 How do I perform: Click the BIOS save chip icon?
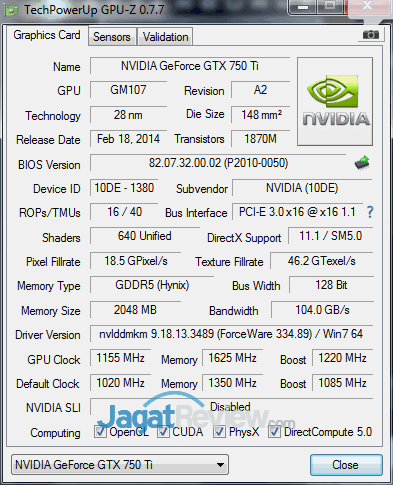(x=362, y=163)
